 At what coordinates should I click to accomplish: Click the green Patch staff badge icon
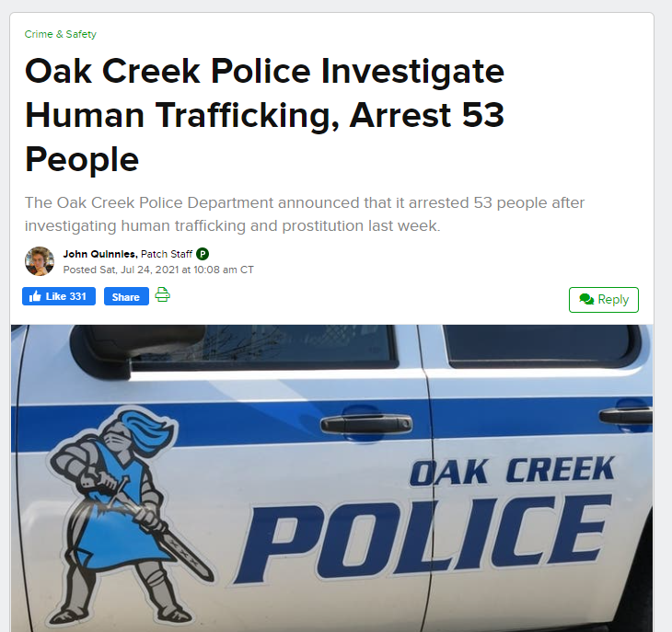pos(203,254)
